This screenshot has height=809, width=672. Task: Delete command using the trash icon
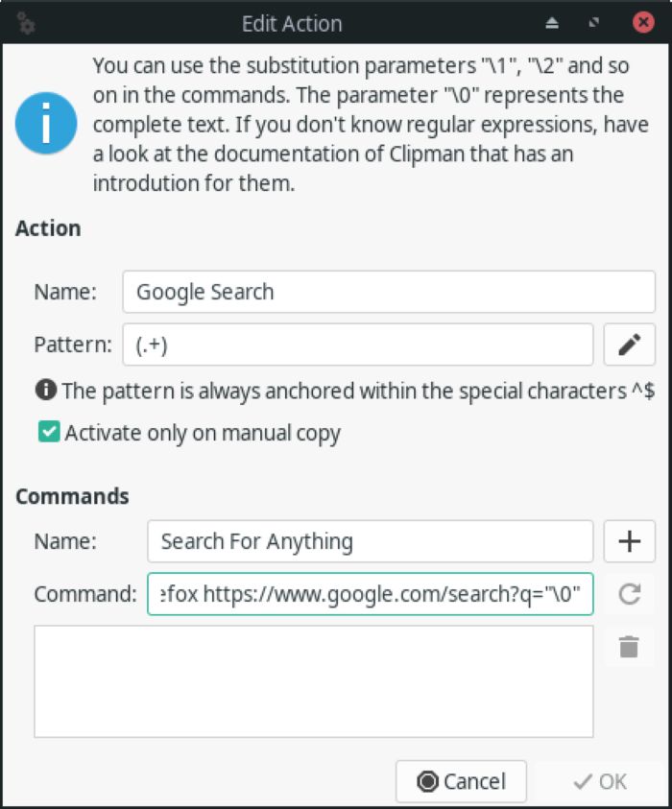pyautogui.click(x=629, y=647)
